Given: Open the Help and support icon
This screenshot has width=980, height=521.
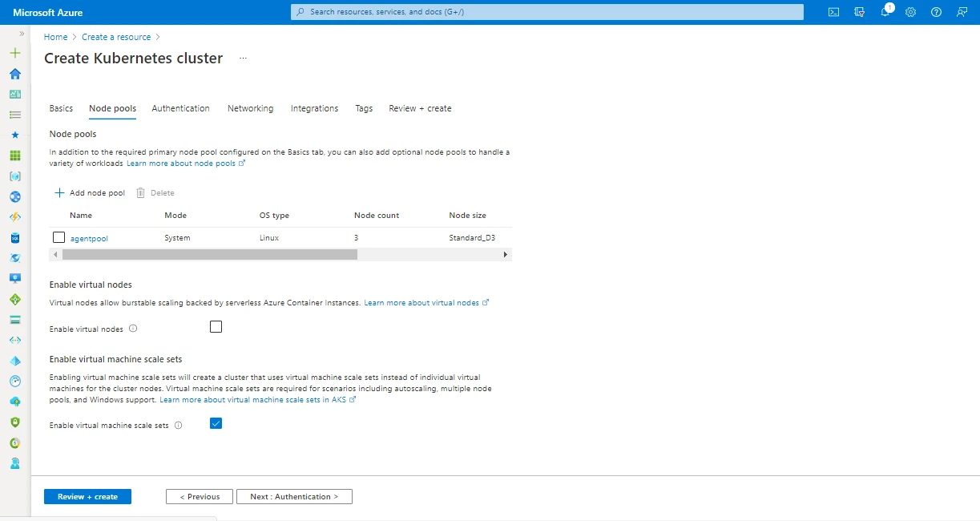Looking at the screenshot, I should tap(937, 11).
